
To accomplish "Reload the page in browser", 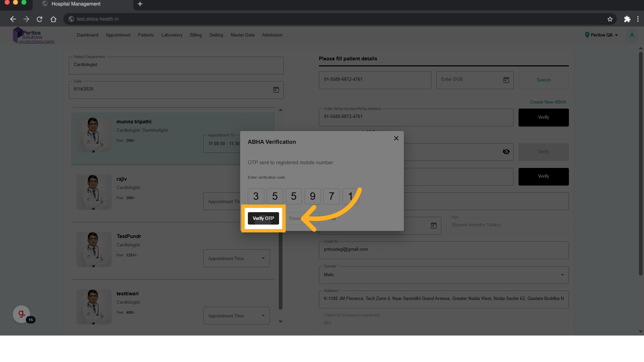I will coord(40,19).
